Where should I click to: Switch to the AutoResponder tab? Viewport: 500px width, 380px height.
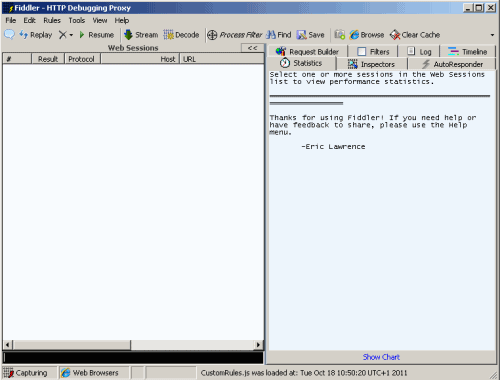click(x=452, y=64)
